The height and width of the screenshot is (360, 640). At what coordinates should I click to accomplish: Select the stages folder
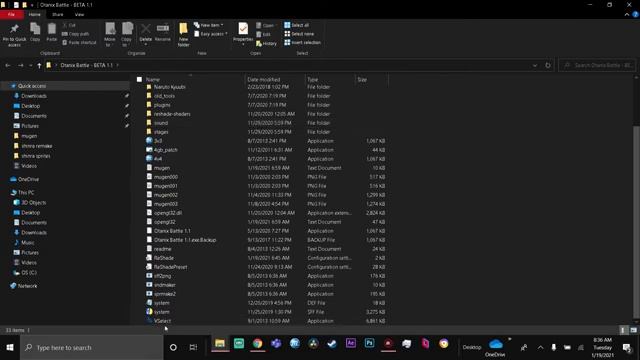pyautogui.click(x=161, y=132)
